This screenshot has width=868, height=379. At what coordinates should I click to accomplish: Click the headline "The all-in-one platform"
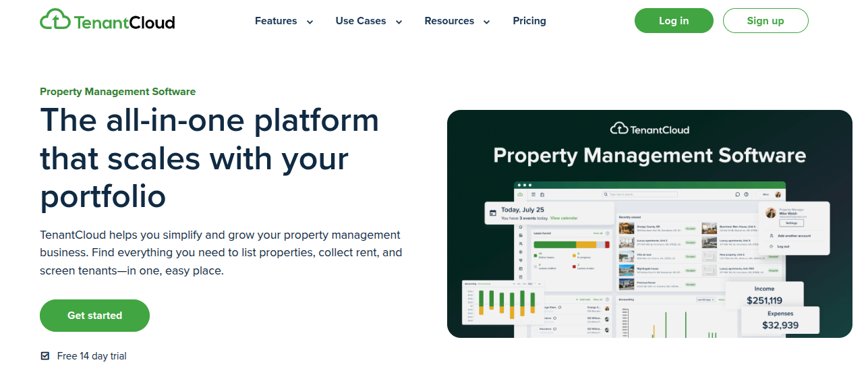[x=210, y=120]
